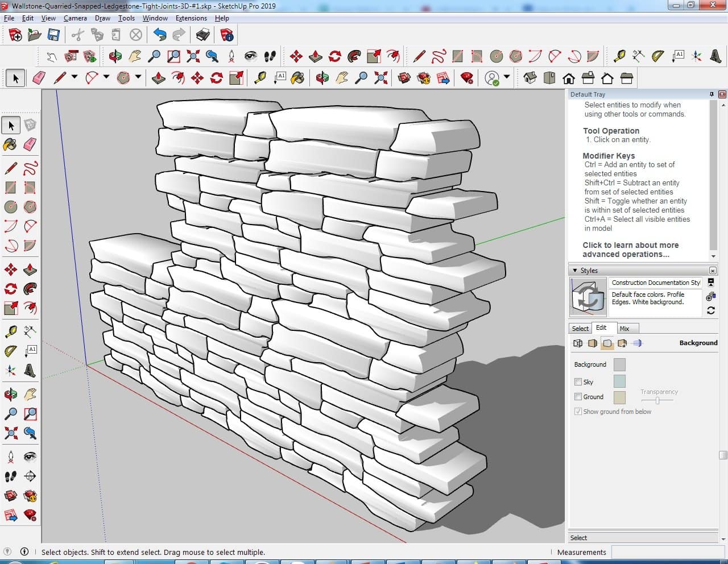Image resolution: width=728 pixels, height=564 pixels.
Task: Open the dropdown arrow beside pencil tool
Action: point(75,77)
